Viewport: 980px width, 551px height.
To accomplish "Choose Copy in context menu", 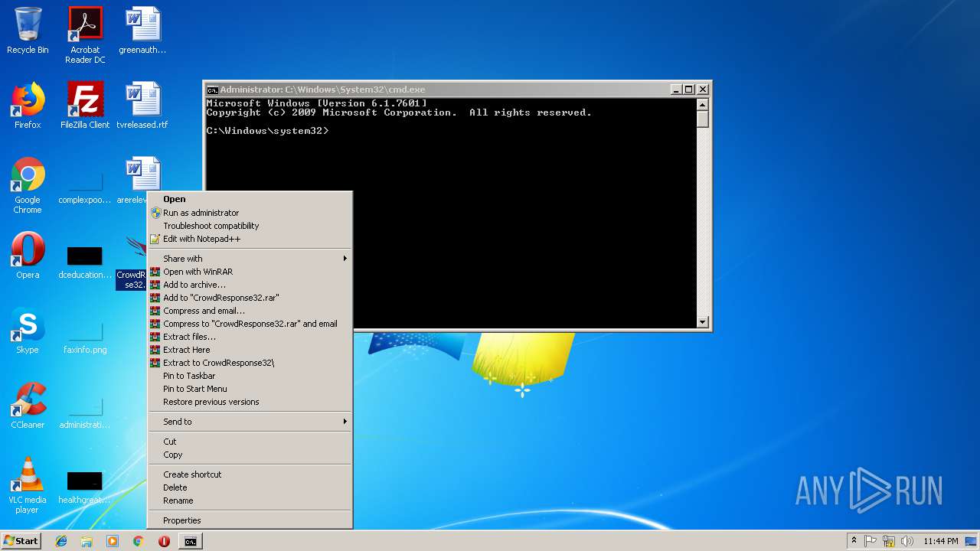I will [x=250, y=455].
